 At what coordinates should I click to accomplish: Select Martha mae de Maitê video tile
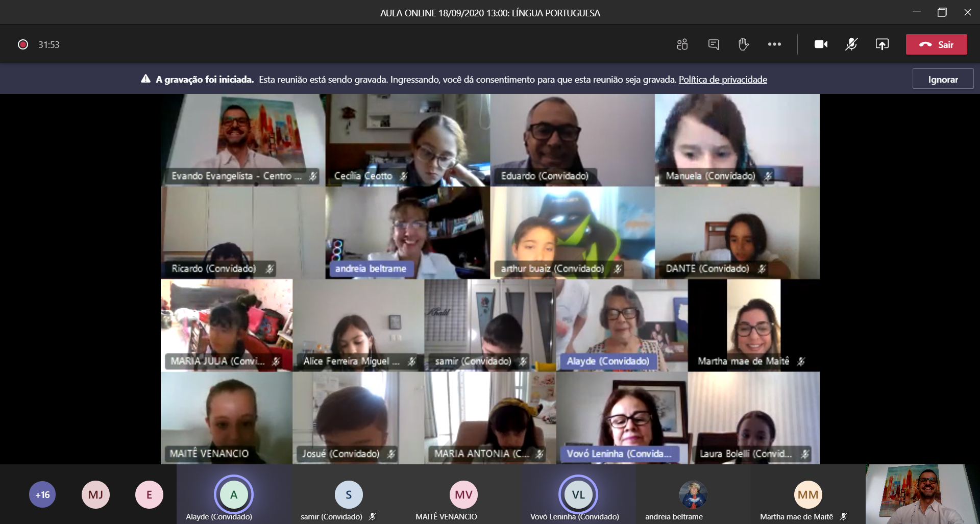754,325
